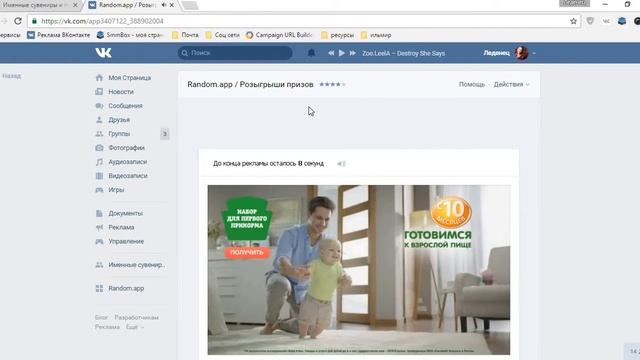Click the VK extension icon in toolbar
Screen dimensions: 640x360
[x=606, y=21]
